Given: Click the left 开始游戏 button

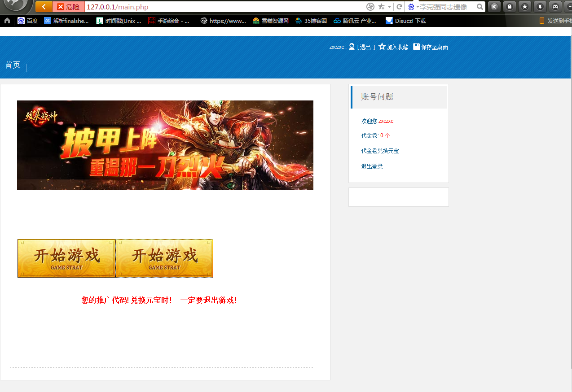Looking at the screenshot, I should 66,258.
